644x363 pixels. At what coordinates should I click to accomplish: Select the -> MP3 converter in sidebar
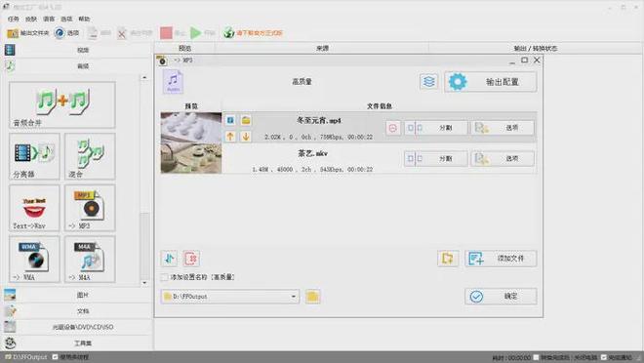tap(90, 208)
